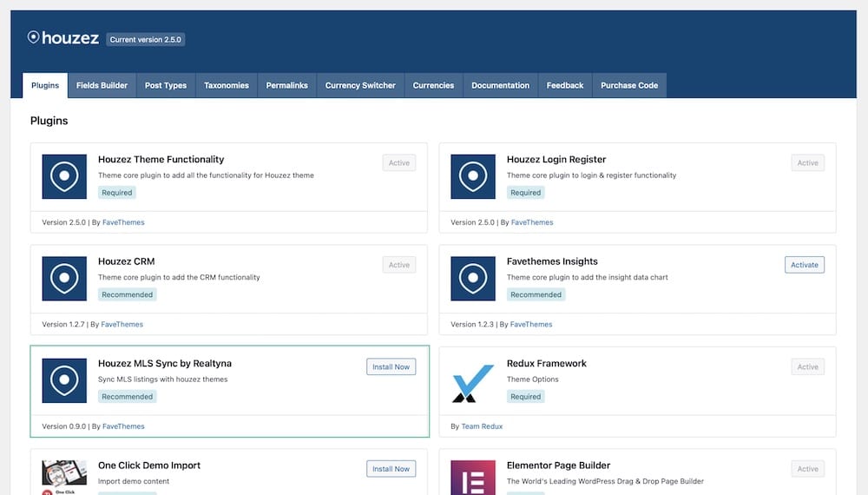Click the houzez logo in the header
This screenshot has width=868, height=495.
(63, 38)
